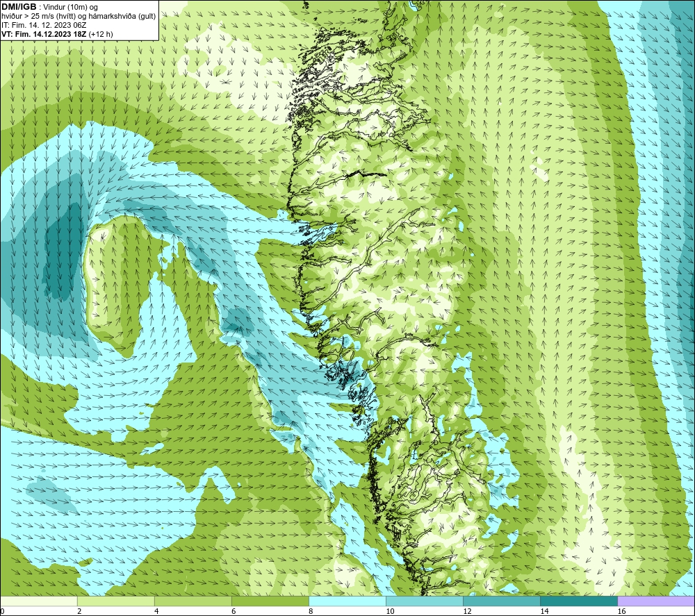Screen dimensions: 695x616
Task: Click the dark teal 14–16 m/s legend swatch
Action: pyautogui.click(x=579, y=601)
